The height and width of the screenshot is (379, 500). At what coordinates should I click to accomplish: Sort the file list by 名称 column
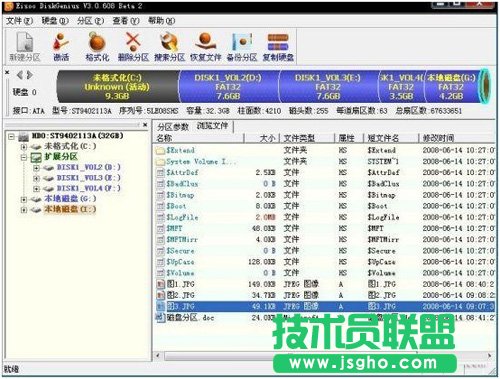coord(199,138)
